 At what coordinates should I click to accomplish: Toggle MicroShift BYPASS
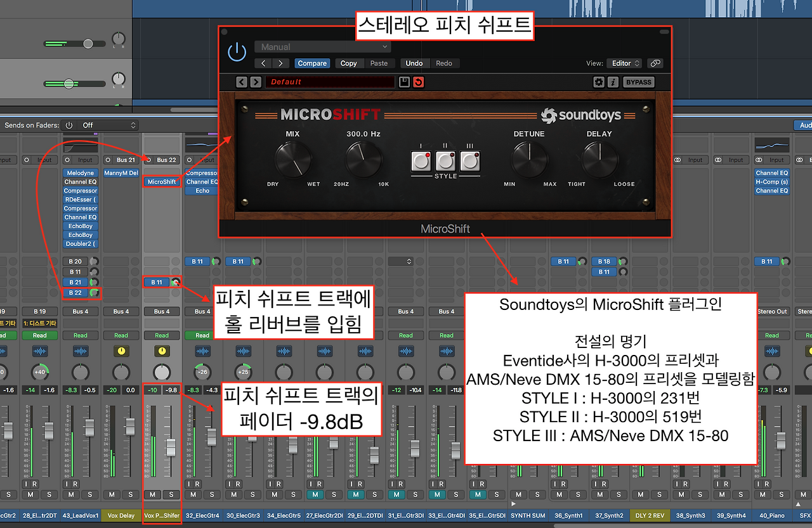638,82
